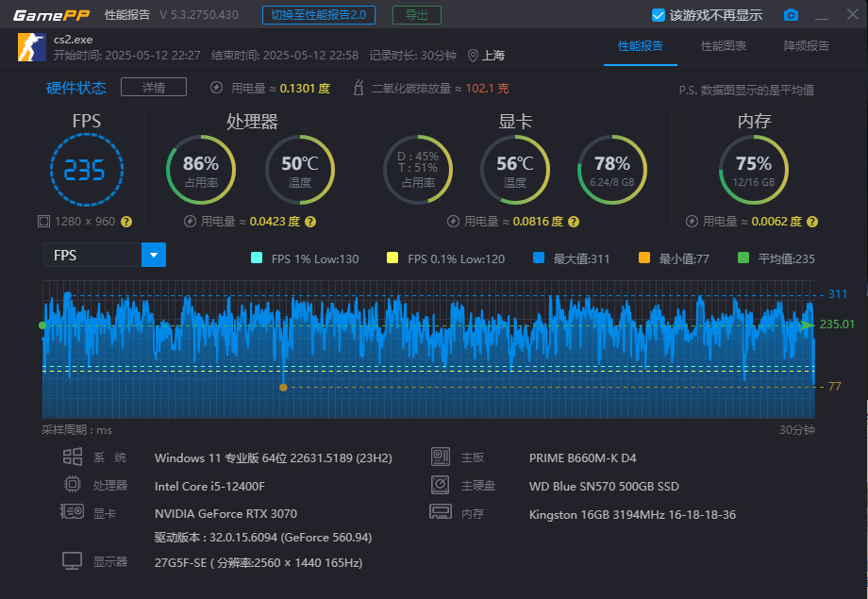Click the screenshot camera icon
The width and height of the screenshot is (868, 599).
(x=791, y=15)
